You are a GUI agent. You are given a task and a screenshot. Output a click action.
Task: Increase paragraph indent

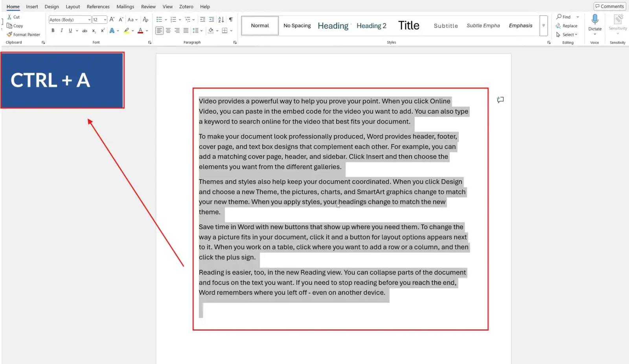212,19
